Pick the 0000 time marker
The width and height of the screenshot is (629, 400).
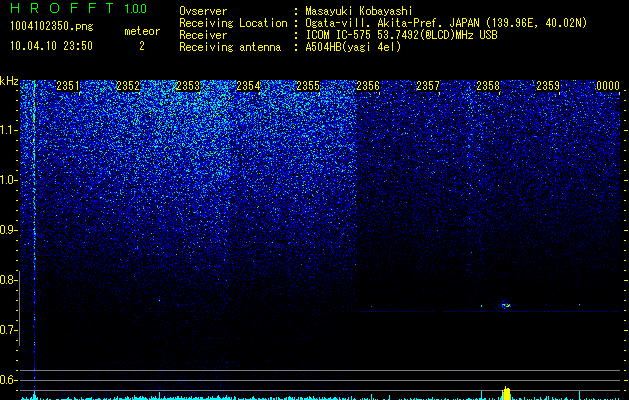[608, 86]
